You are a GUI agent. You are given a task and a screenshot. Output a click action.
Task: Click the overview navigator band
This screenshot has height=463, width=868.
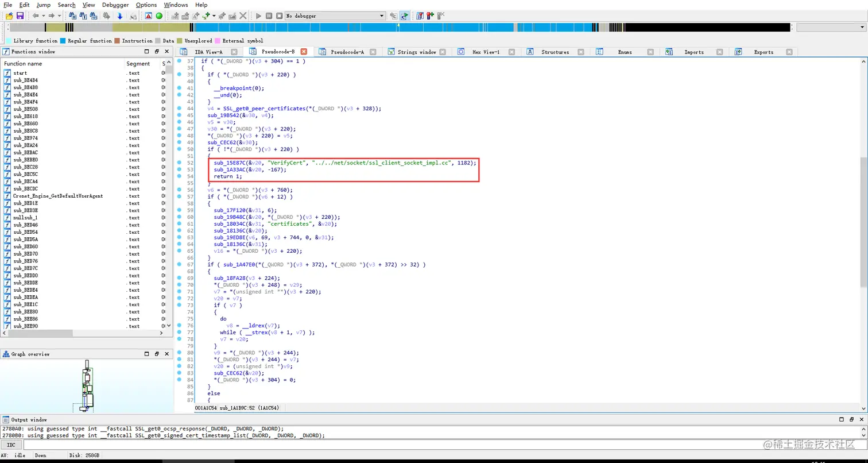coord(400,27)
